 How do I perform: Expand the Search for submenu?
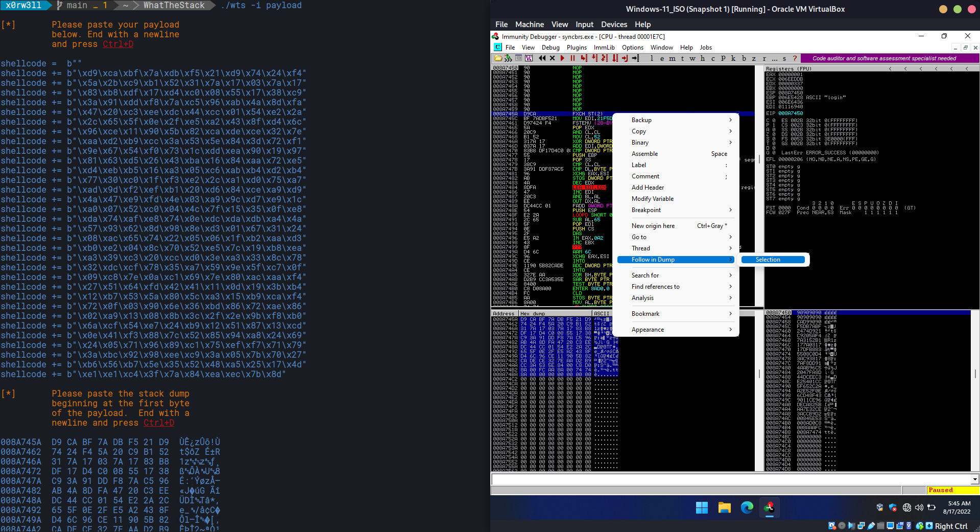676,275
